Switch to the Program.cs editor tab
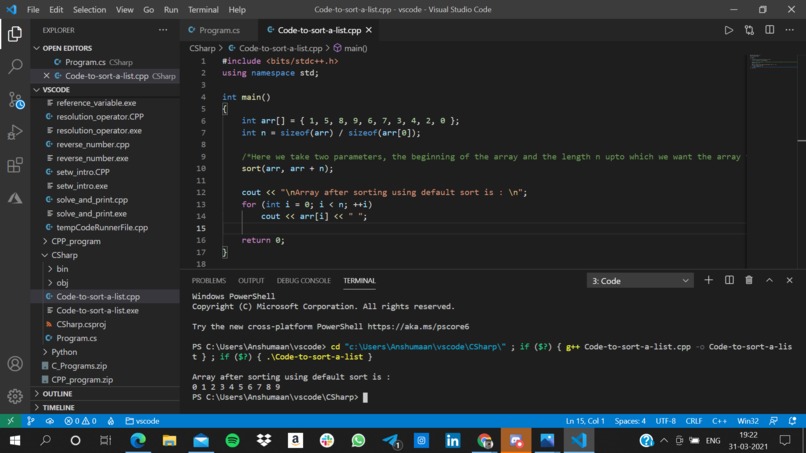The width and height of the screenshot is (806, 453). tap(218, 30)
